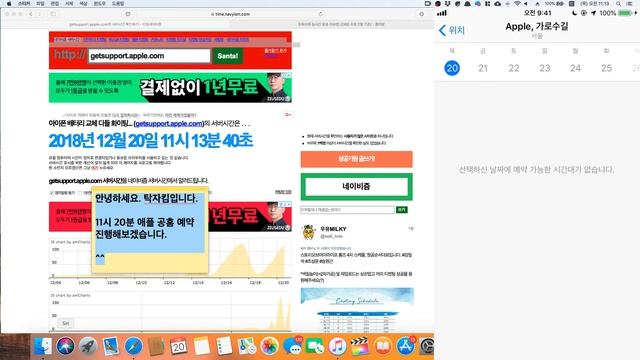Open the 편집 menu
Image resolution: width=640 pixels, height=360 pixels.
[54, 3]
